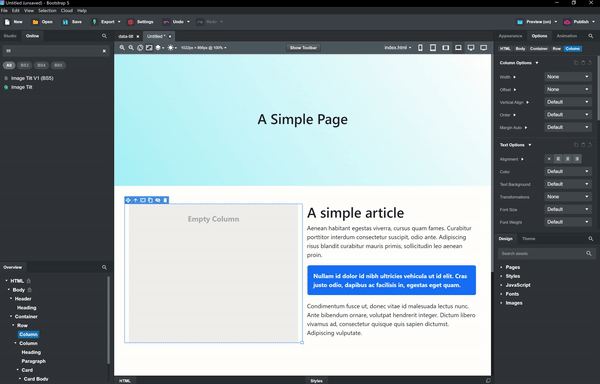This screenshot has height=384, width=600.
Task: Toggle the BS3 filter pill
Action: (x=24, y=65)
